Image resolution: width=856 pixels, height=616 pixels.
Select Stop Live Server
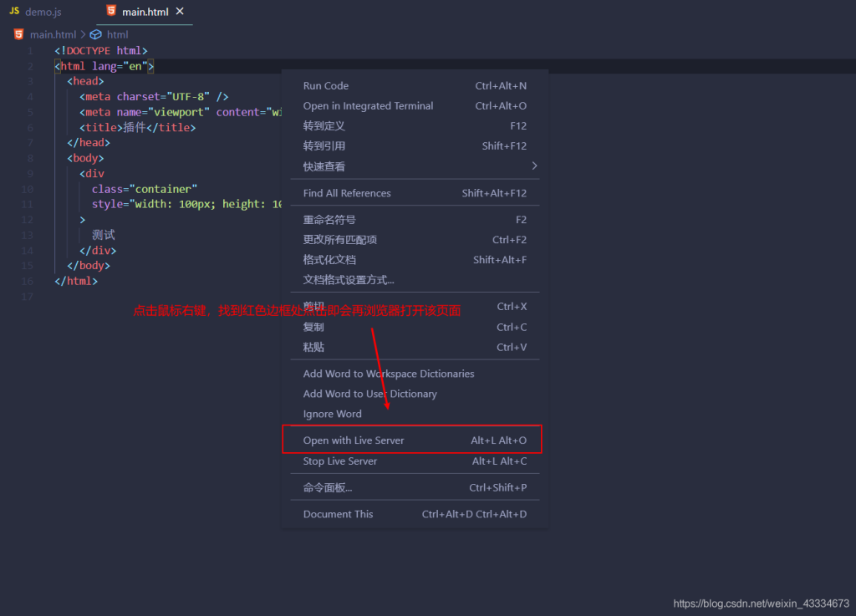tap(415, 461)
